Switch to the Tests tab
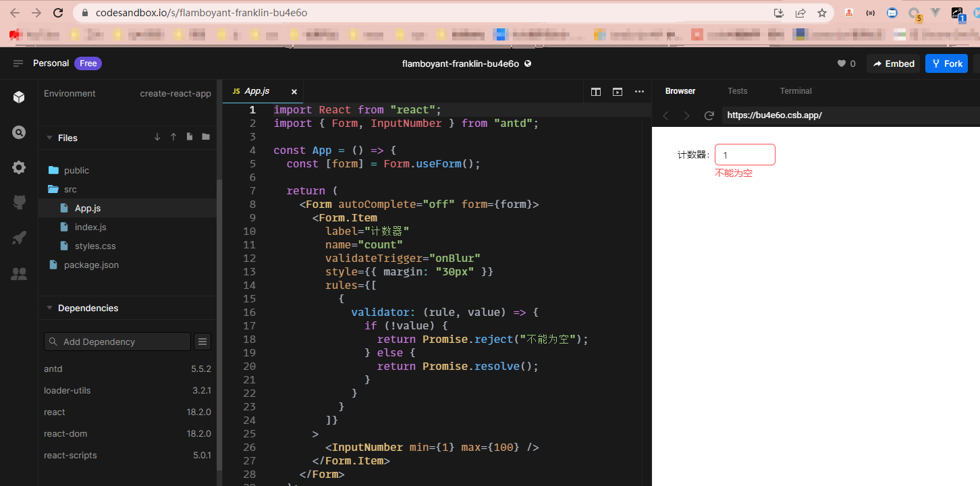980x486 pixels. coord(738,90)
